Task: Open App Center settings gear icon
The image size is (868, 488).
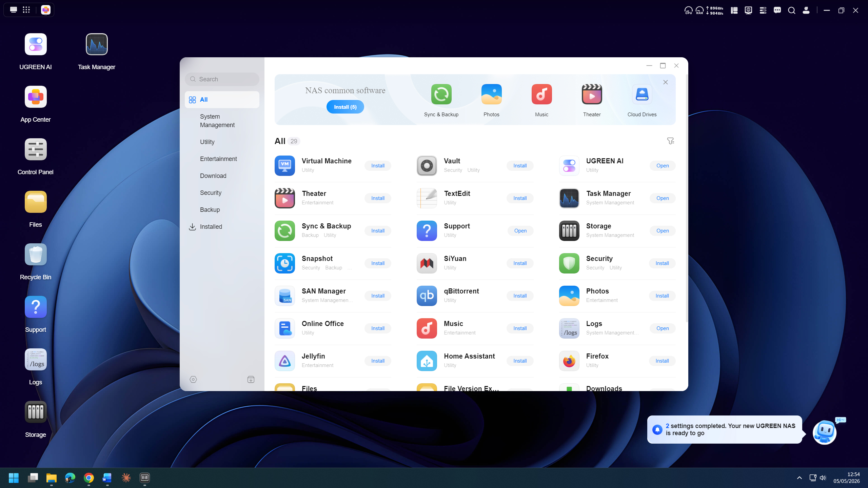Action: coord(193,380)
